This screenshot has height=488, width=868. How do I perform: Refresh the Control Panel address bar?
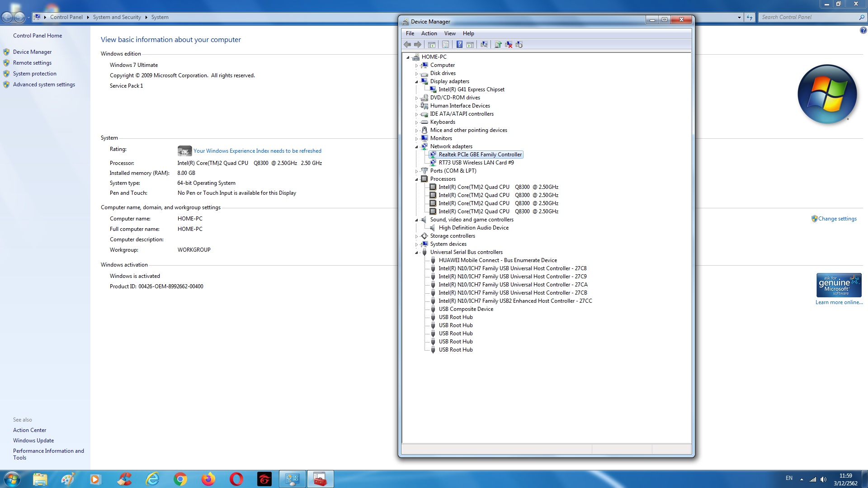(x=750, y=17)
